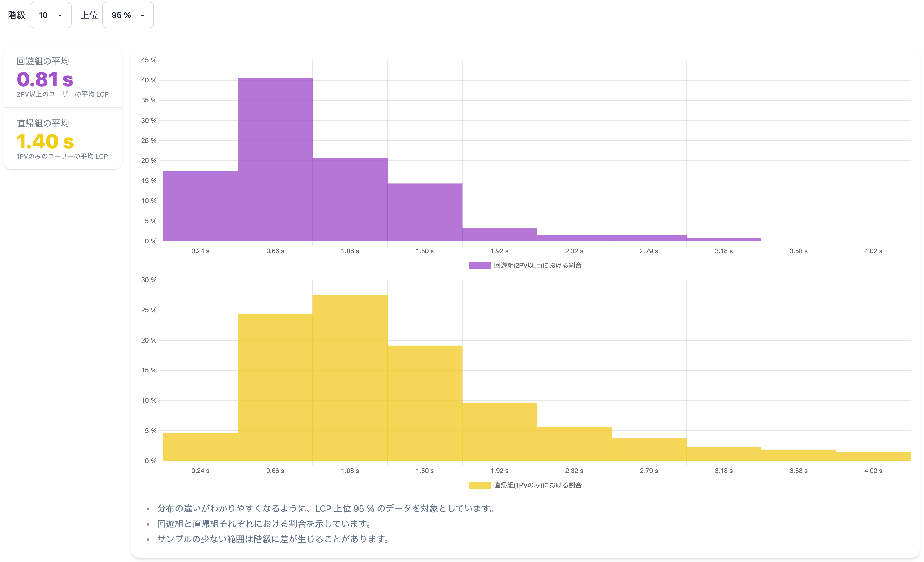Toggle the purple 回遊組(2PV以上) legend swatch
The image size is (924, 562).
479,265
